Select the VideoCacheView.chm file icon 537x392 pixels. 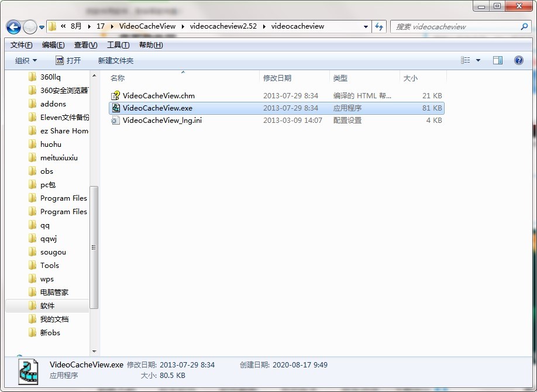[x=115, y=95]
